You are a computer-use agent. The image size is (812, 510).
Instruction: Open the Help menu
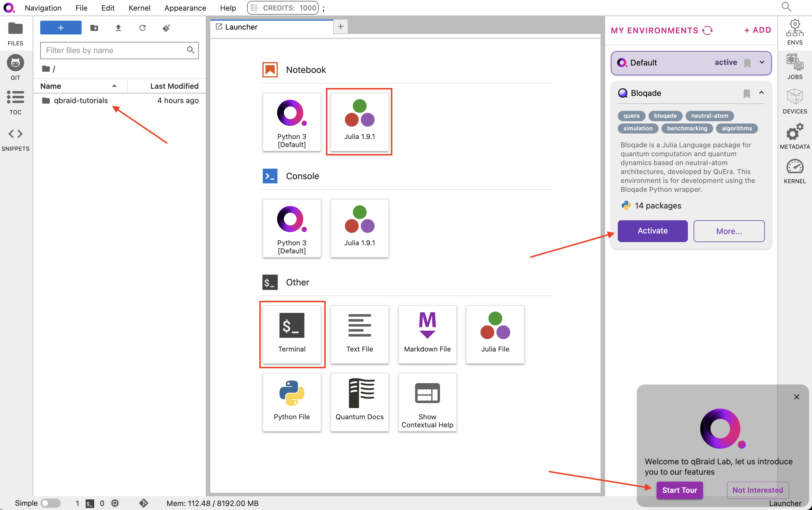[x=228, y=8]
